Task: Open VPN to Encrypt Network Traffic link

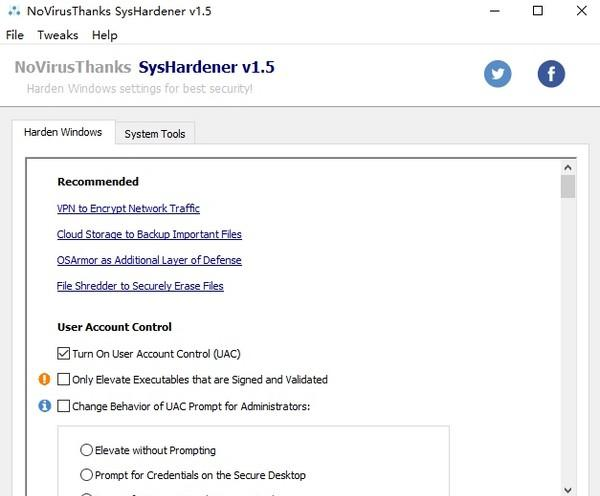Action: [128, 208]
